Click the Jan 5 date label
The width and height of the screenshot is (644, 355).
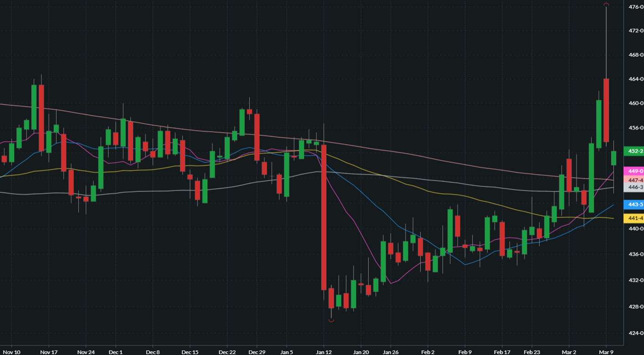pos(287,352)
